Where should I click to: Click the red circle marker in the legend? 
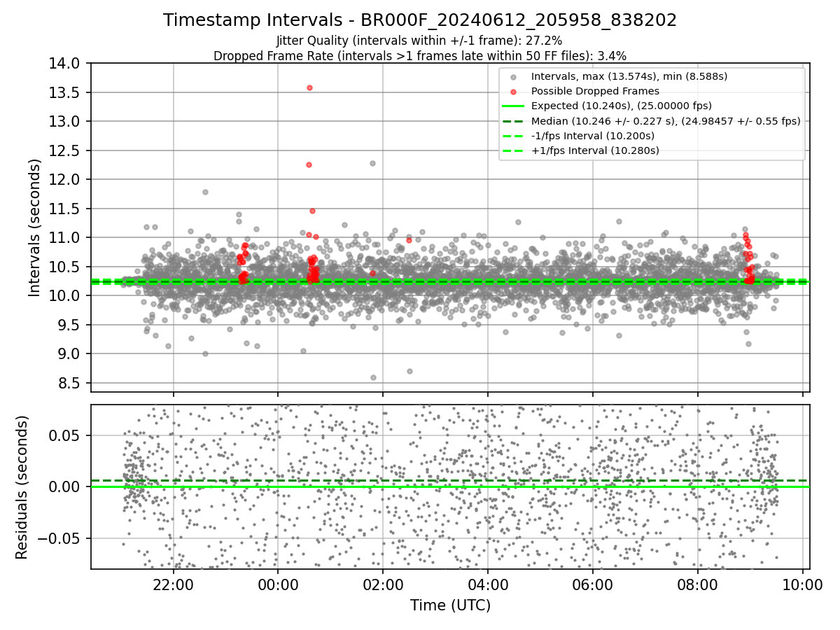[513, 92]
